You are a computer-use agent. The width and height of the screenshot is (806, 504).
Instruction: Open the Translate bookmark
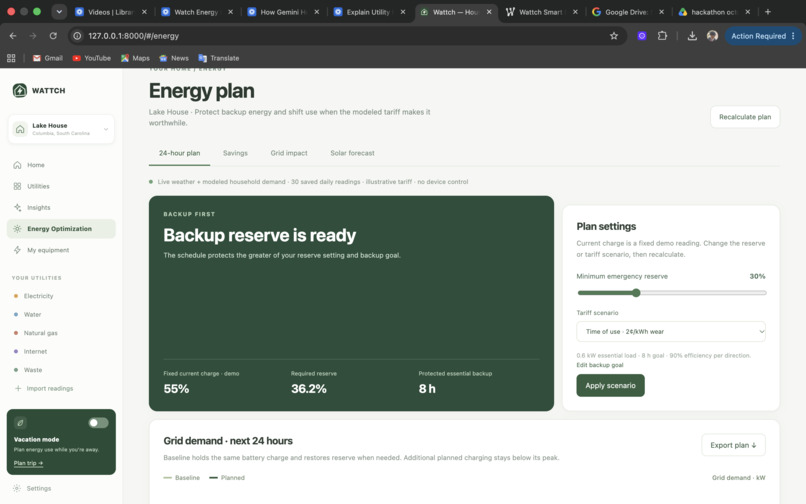[x=218, y=58]
